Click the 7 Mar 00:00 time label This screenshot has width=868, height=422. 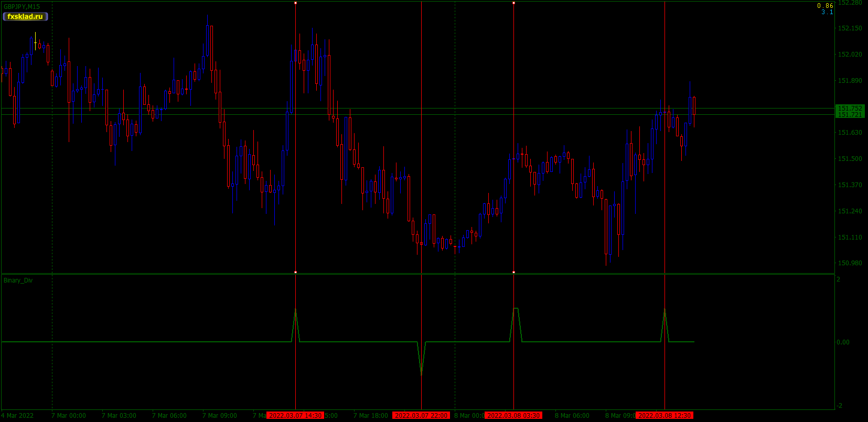coord(69,416)
